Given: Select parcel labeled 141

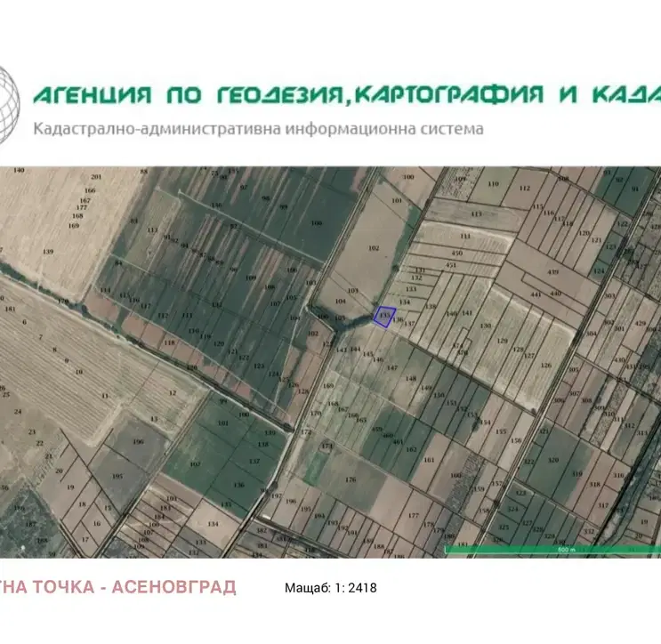Looking at the screenshot, I should click(467, 313).
